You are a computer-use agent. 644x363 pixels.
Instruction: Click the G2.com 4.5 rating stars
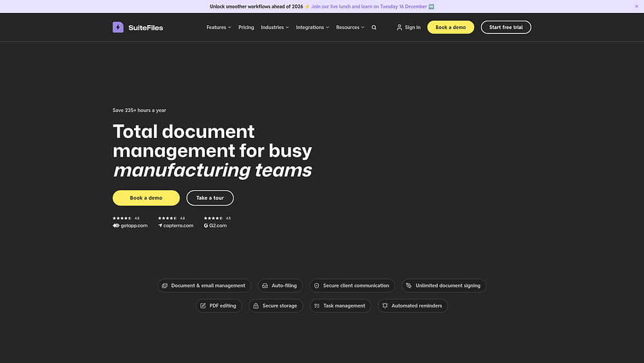213,219
